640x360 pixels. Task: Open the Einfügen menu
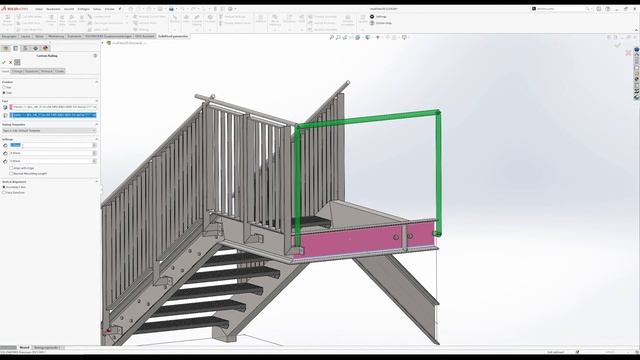tap(84, 9)
